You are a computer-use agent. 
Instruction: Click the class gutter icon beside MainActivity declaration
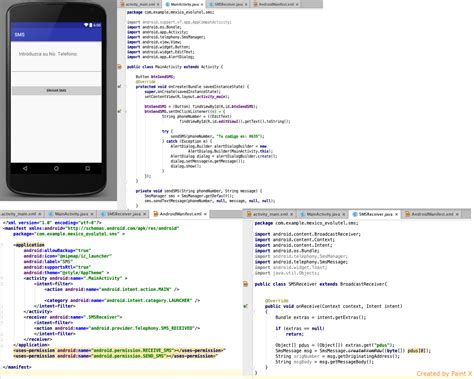pos(119,67)
